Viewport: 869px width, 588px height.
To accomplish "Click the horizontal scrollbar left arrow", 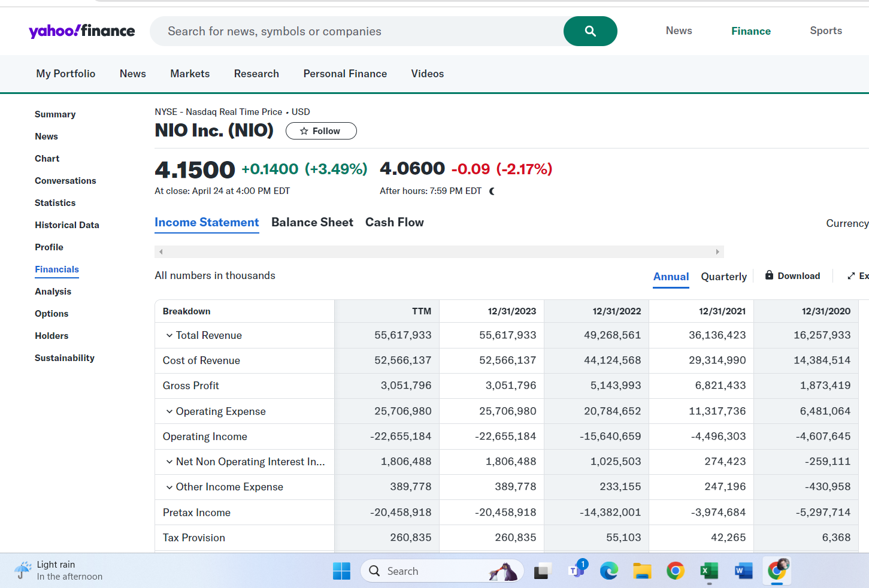I will click(161, 251).
